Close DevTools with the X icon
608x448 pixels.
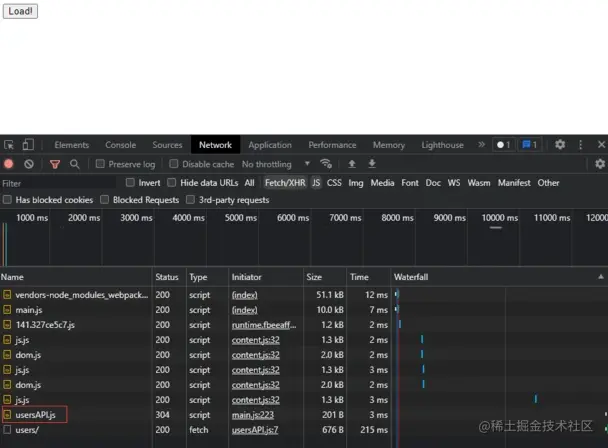pyautogui.click(x=601, y=145)
